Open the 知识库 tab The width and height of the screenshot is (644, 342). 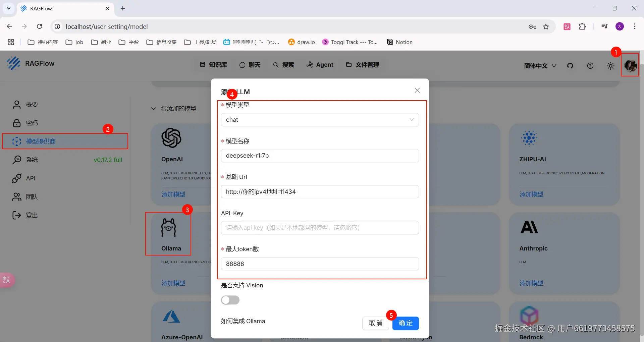tap(214, 65)
